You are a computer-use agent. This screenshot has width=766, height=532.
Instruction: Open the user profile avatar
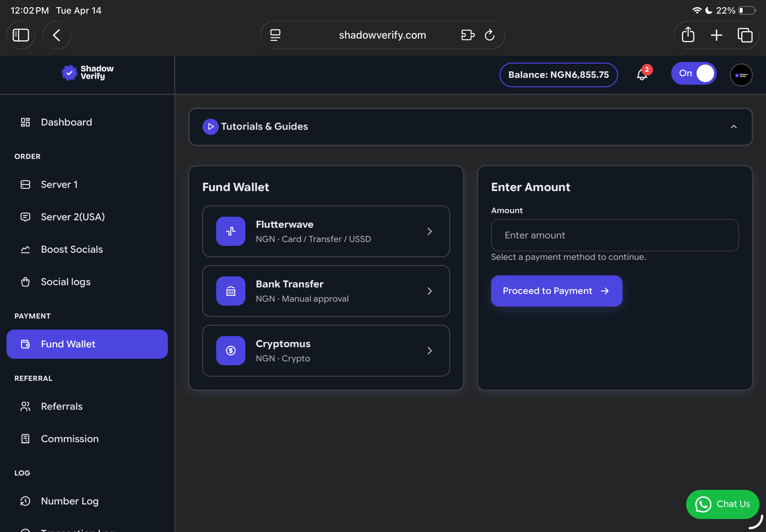click(741, 75)
